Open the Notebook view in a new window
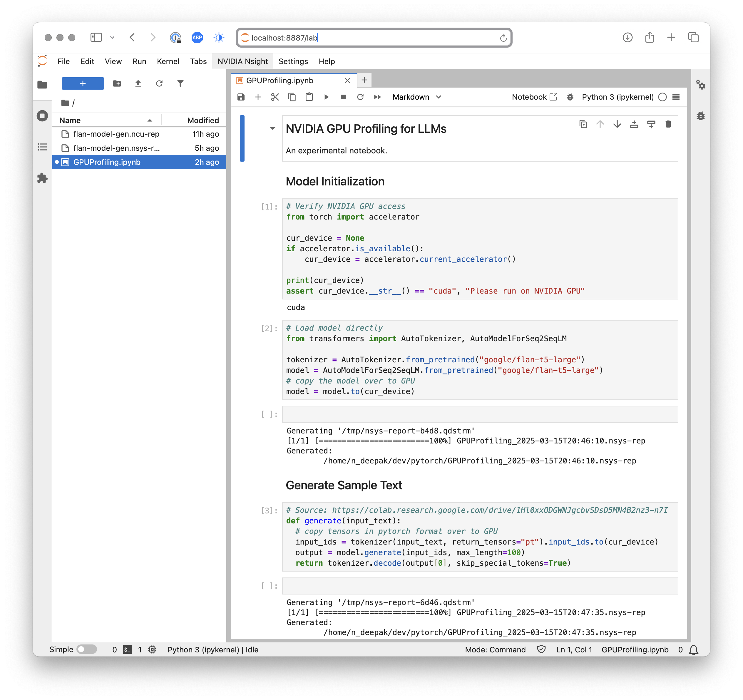The image size is (743, 700). [x=534, y=97]
